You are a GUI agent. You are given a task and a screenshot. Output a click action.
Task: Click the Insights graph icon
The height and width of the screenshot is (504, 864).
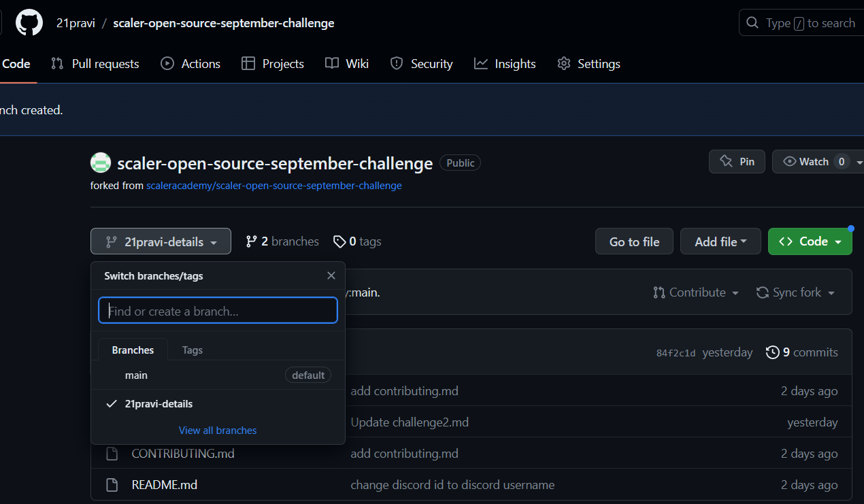click(481, 63)
